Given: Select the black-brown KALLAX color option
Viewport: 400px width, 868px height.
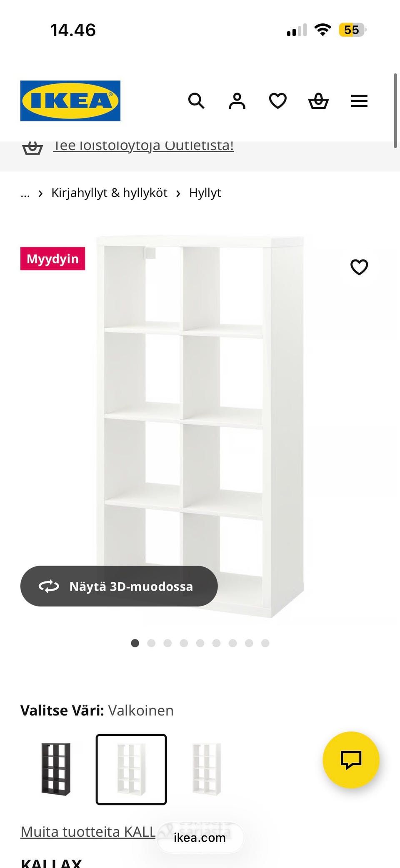Looking at the screenshot, I should (x=56, y=769).
